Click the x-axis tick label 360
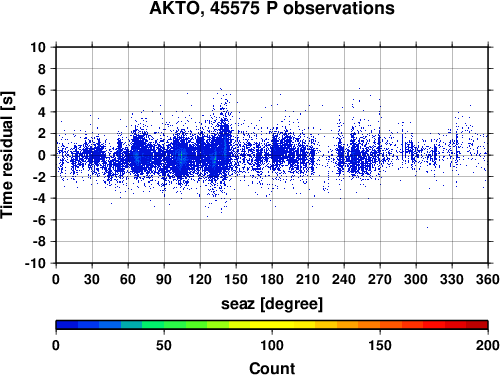500x375 pixels. coord(488,279)
